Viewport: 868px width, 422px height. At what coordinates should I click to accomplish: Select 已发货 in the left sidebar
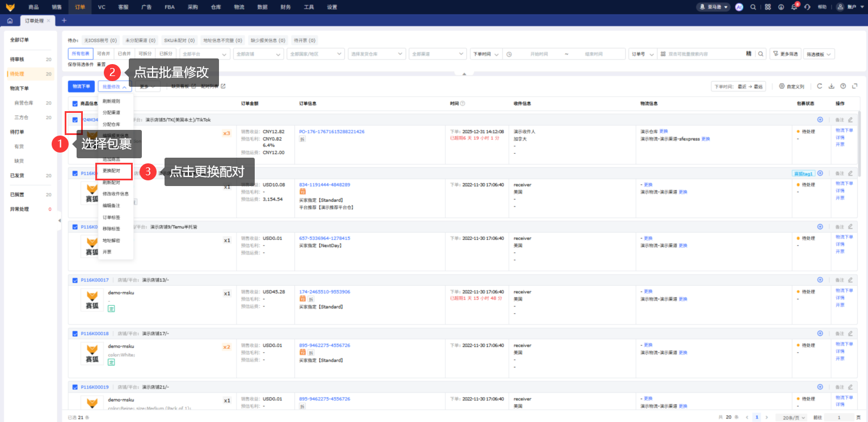17,175
